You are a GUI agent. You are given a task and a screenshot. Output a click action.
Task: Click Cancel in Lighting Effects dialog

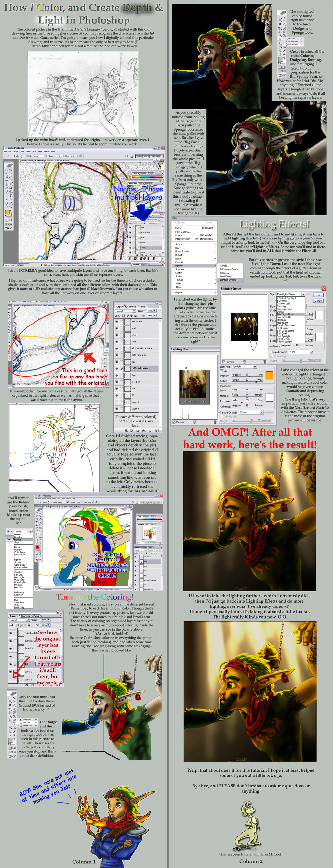tap(318, 300)
